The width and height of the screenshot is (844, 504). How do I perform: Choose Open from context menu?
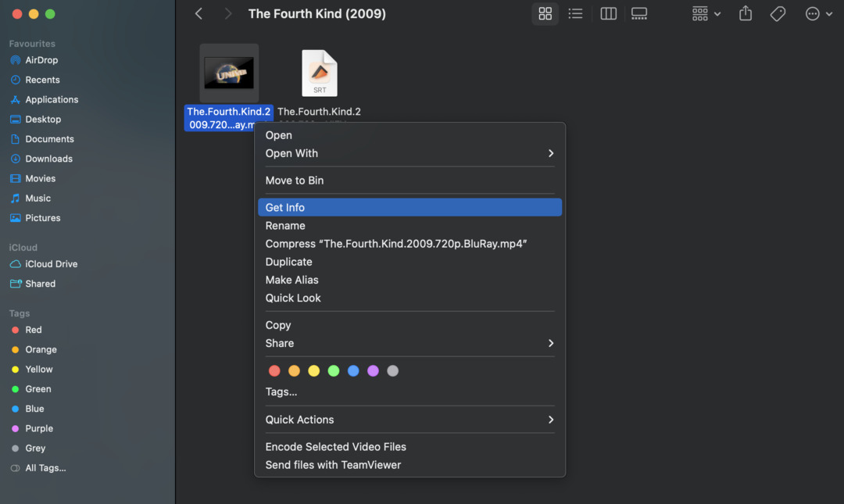409,135
